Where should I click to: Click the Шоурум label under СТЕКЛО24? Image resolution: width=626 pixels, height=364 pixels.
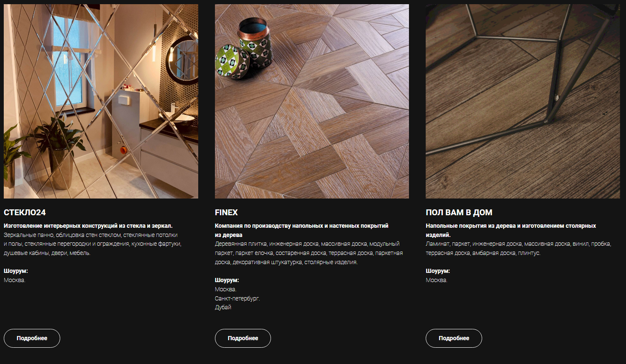click(16, 271)
